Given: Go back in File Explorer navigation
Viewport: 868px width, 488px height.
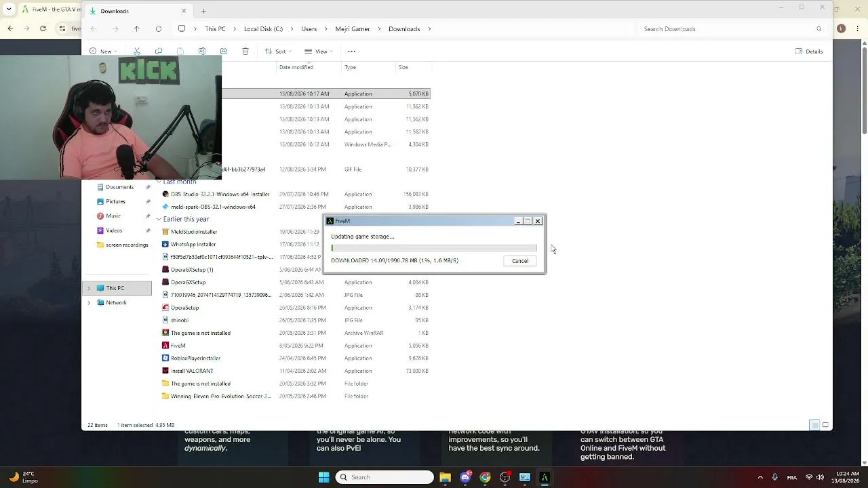Looking at the screenshot, I should (94, 29).
